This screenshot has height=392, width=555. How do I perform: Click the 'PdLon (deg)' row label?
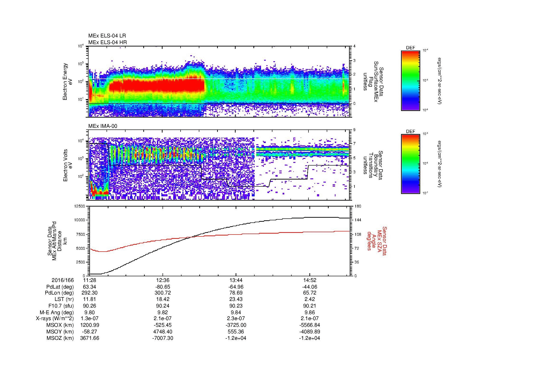click(59, 293)
